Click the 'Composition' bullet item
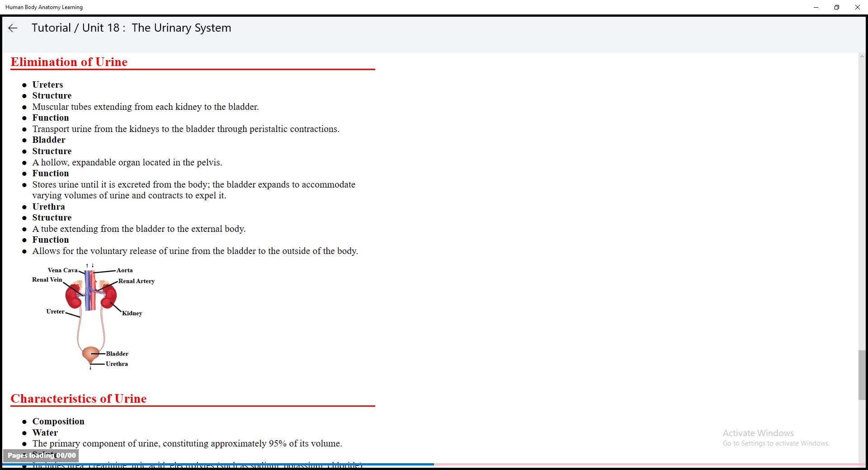 [x=58, y=421]
